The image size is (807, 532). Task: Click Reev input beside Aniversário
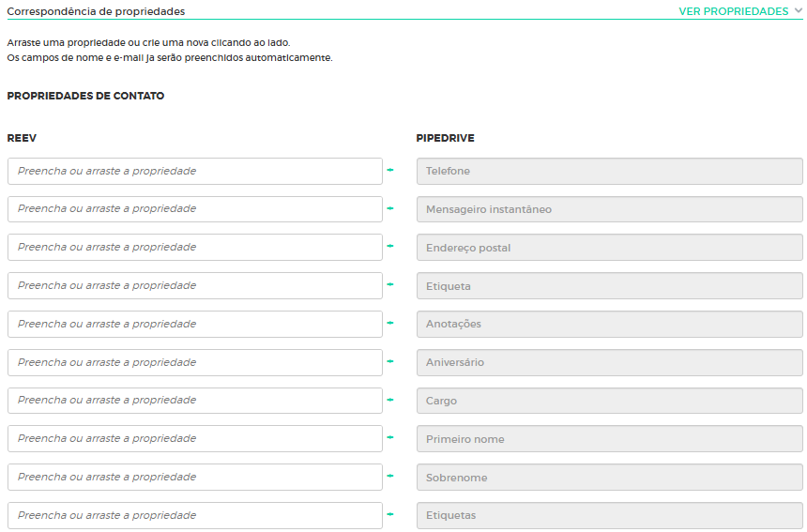point(195,362)
